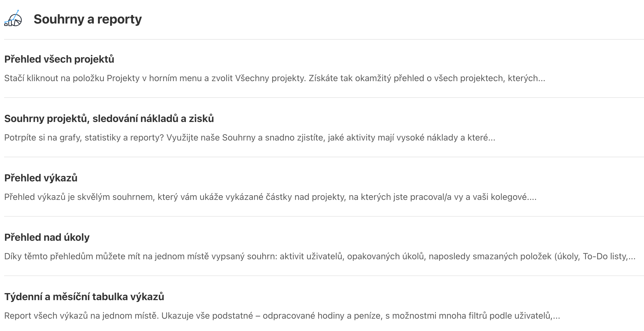Click excerpt beginning Díky těmto přehledům
The width and height of the screenshot is (644, 331).
(320, 256)
